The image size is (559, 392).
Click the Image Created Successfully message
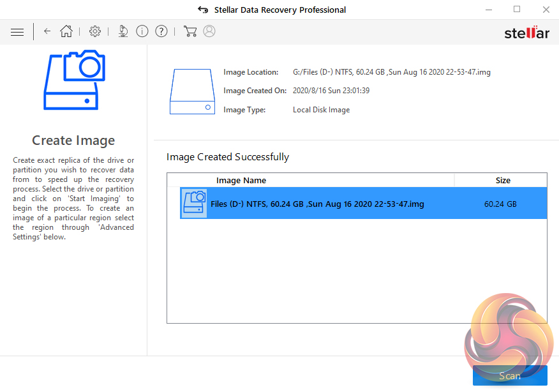pos(228,157)
